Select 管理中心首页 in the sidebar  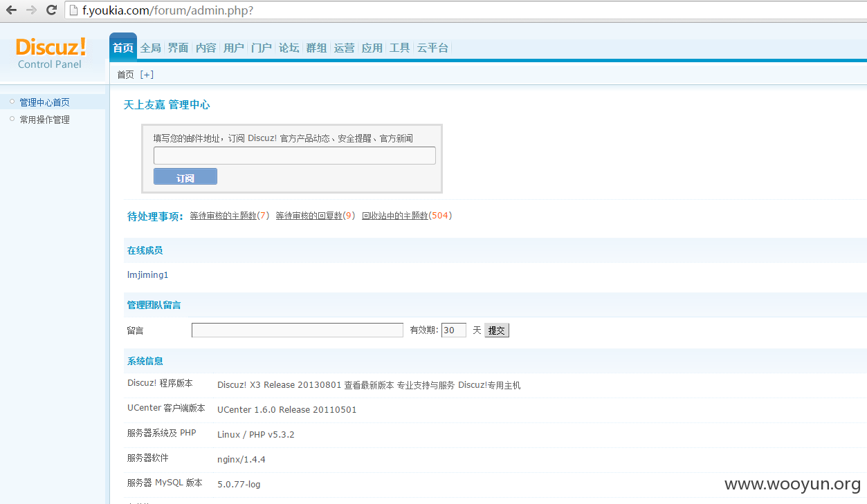[44, 102]
